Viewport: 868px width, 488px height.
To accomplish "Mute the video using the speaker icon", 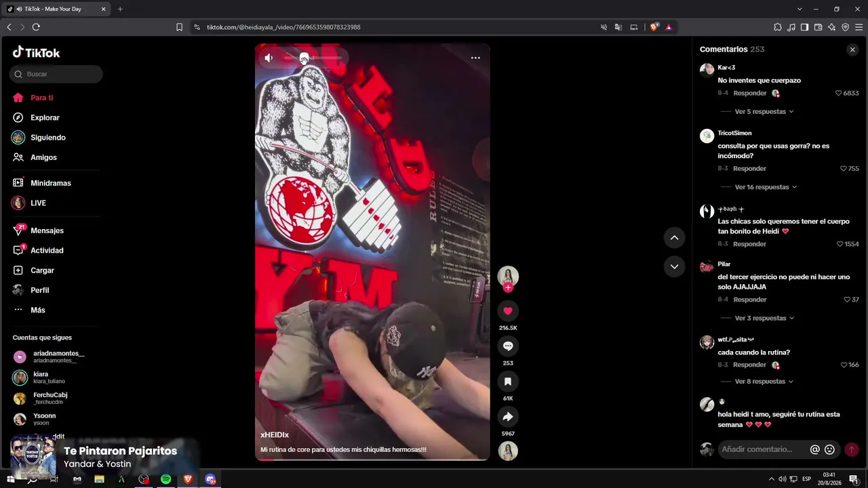I will [269, 58].
